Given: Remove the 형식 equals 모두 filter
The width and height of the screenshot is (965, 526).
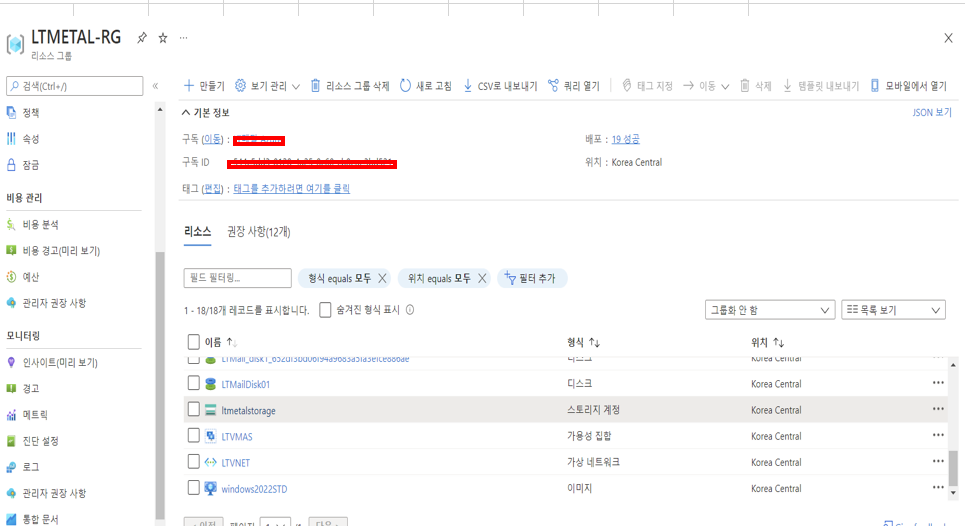Looking at the screenshot, I should 382,279.
